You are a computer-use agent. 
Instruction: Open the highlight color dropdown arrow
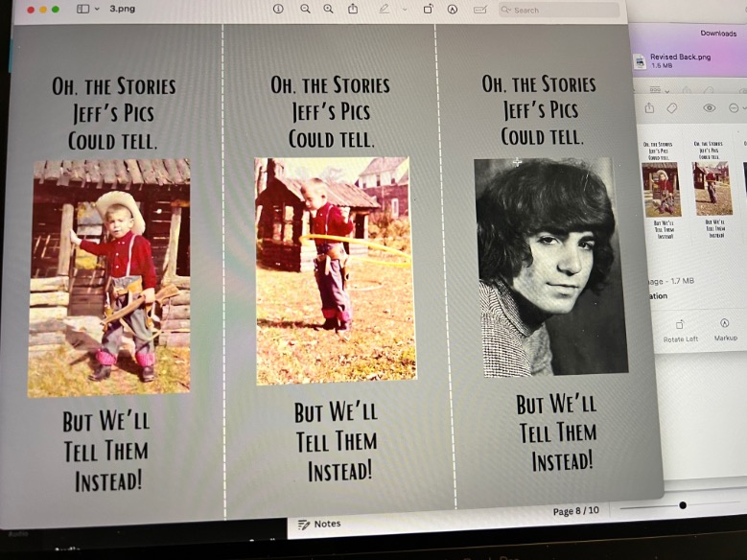point(405,10)
